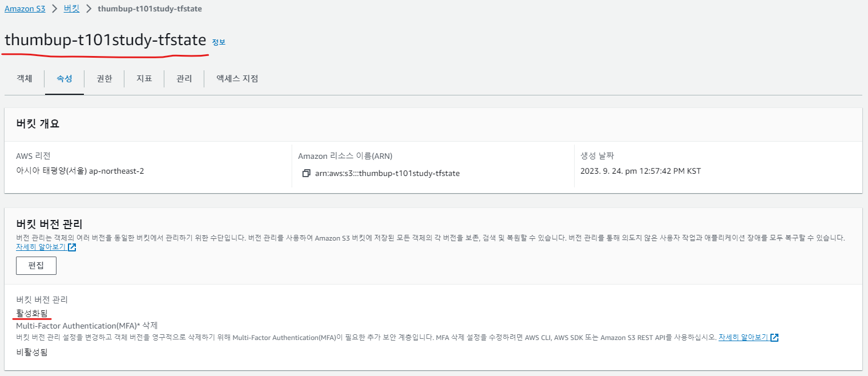Open 자세히 알아보기 link under versioning description
This screenshot has width=868, height=376.
pyautogui.click(x=41, y=247)
